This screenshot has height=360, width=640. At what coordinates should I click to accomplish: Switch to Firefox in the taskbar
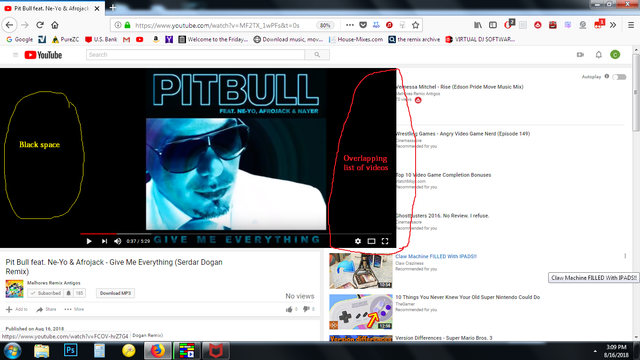pyautogui.click(x=158, y=351)
